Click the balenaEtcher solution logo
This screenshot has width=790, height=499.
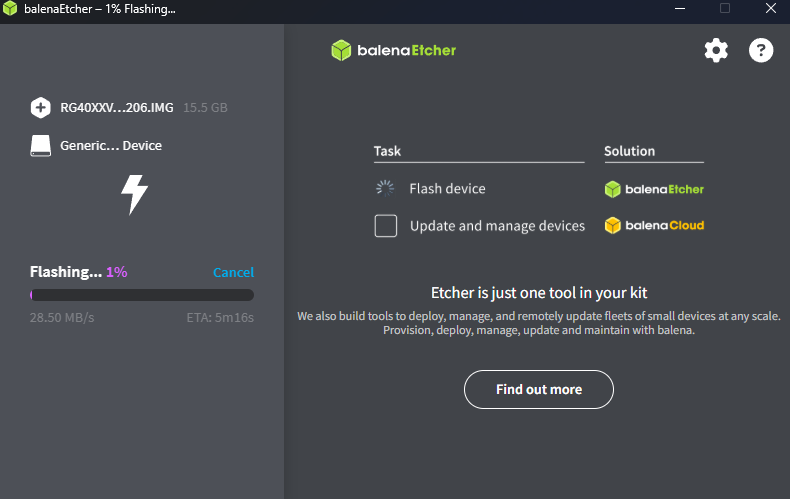(x=654, y=189)
